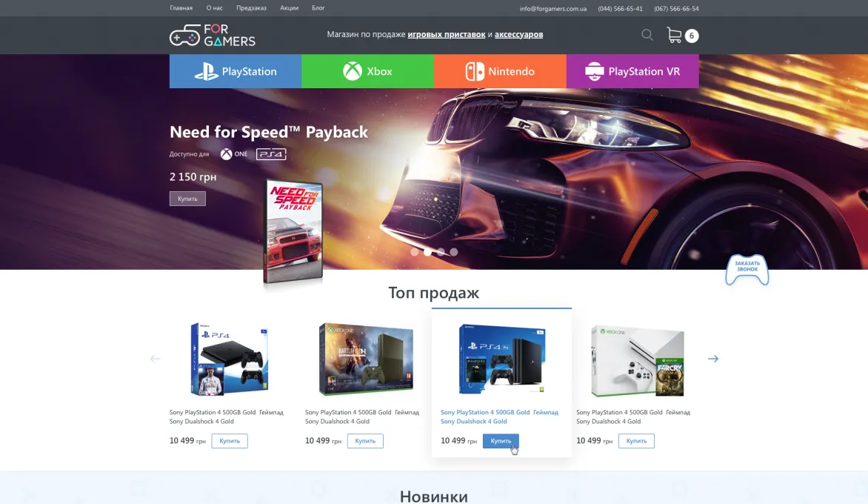This screenshot has width=868, height=504.
Task: Open the Xbox One Battlefield bundle image
Action: (x=366, y=359)
